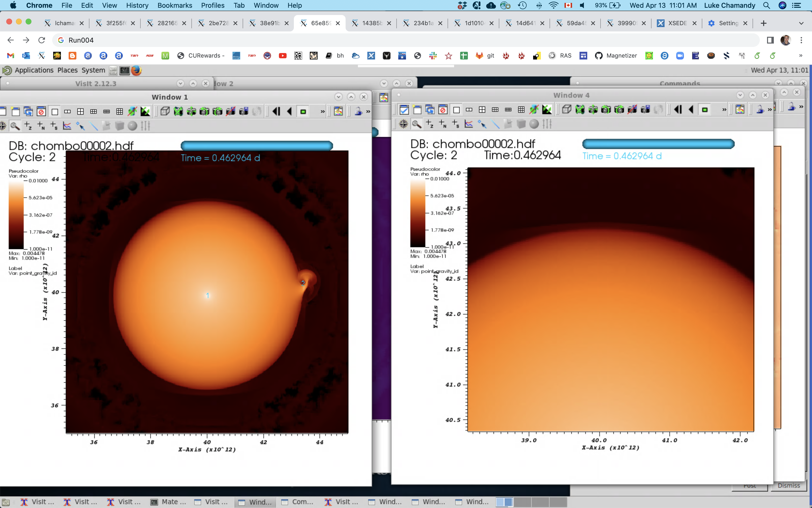
Task: Set 1x2 window layout in Window 1 toolbar
Action: pyautogui.click(x=67, y=112)
